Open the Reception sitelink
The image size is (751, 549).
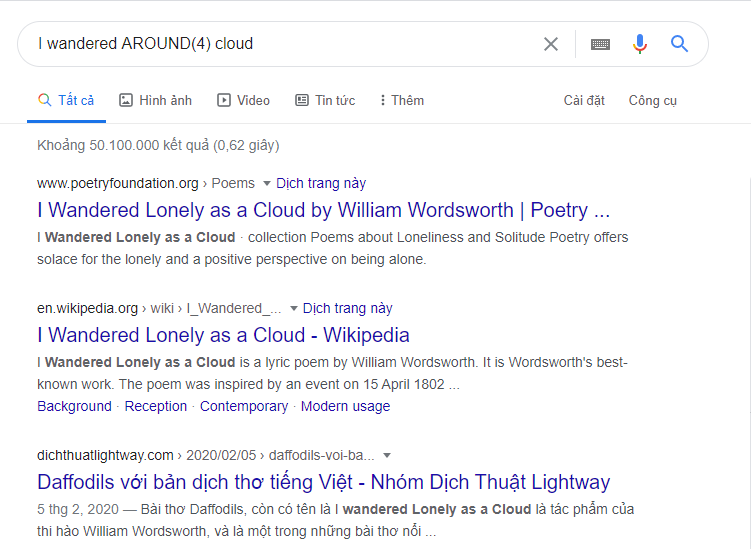pyautogui.click(x=156, y=406)
